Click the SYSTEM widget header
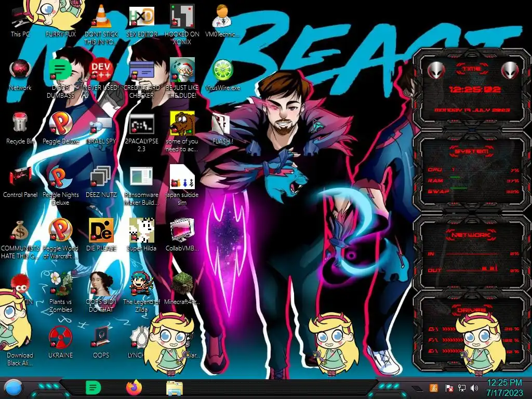This screenshot has width=532, height=399. pyautogui.click(x=472, y=151)
